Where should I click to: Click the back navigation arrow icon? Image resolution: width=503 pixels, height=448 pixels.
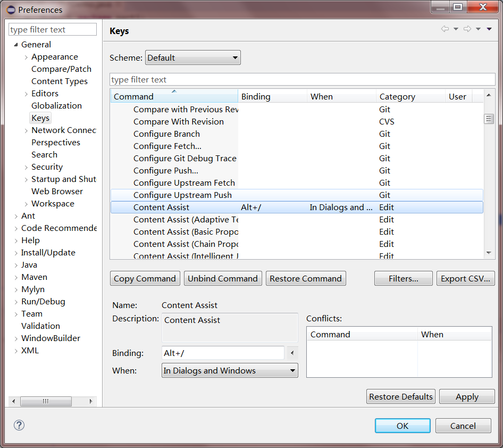[445, 29]
